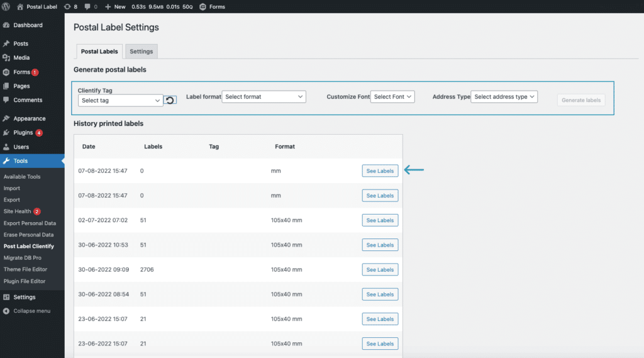Click the Plugins badge showing 4
644x358 pixels.
pos(39,133)
